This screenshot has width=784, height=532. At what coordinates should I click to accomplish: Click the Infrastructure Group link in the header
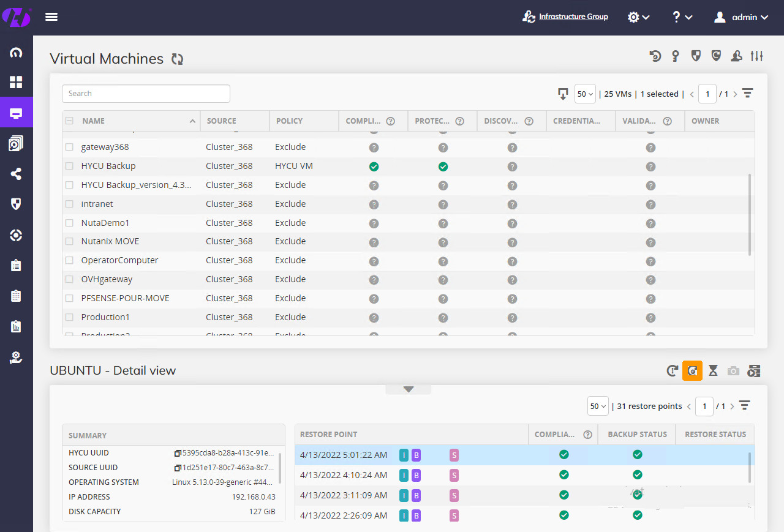574,17
